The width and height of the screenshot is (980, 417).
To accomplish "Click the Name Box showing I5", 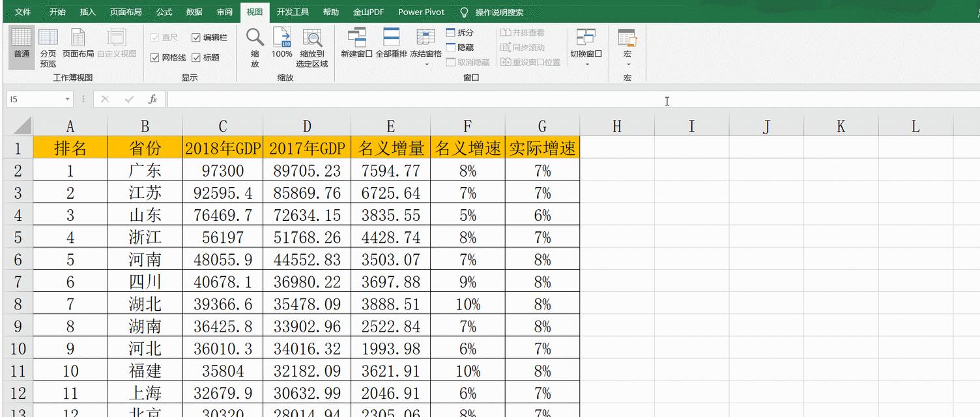I will point(36,99).
